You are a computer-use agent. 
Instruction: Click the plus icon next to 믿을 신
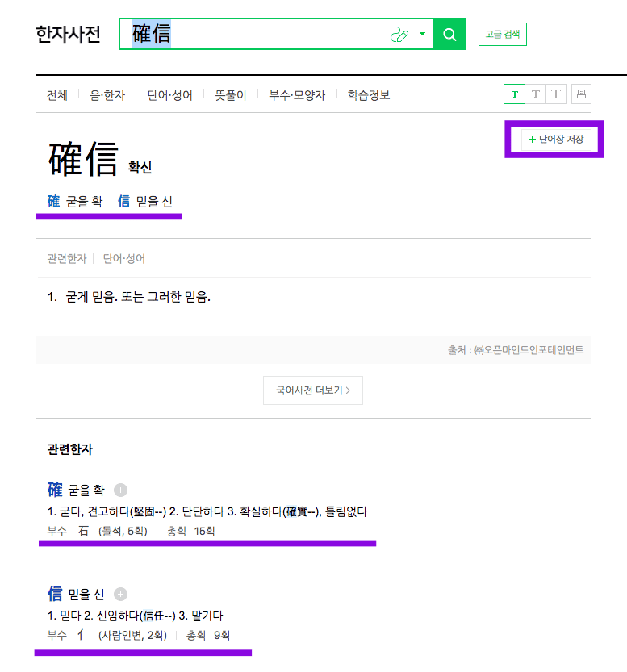(x=120, y=594)
